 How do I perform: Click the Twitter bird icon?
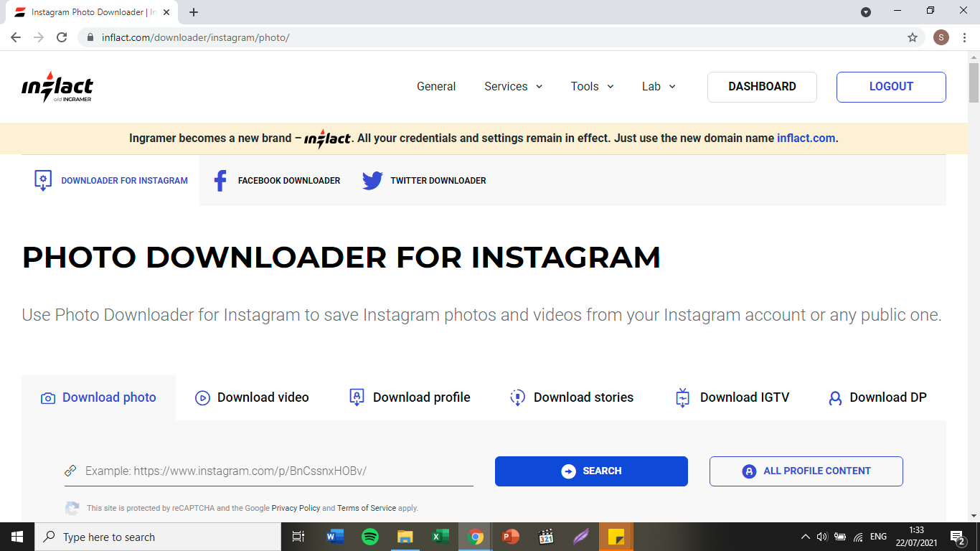pyautogui.click(x=372, y=181)
